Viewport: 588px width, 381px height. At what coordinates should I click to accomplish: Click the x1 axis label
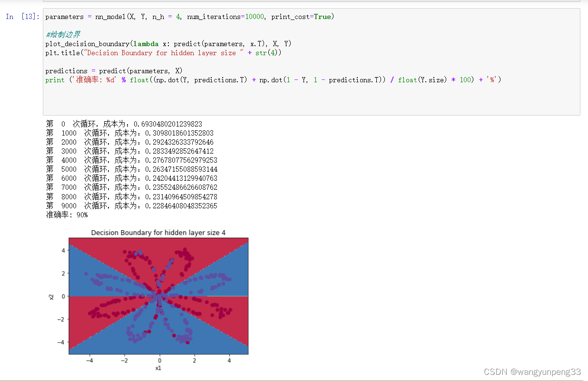point(158,368)
